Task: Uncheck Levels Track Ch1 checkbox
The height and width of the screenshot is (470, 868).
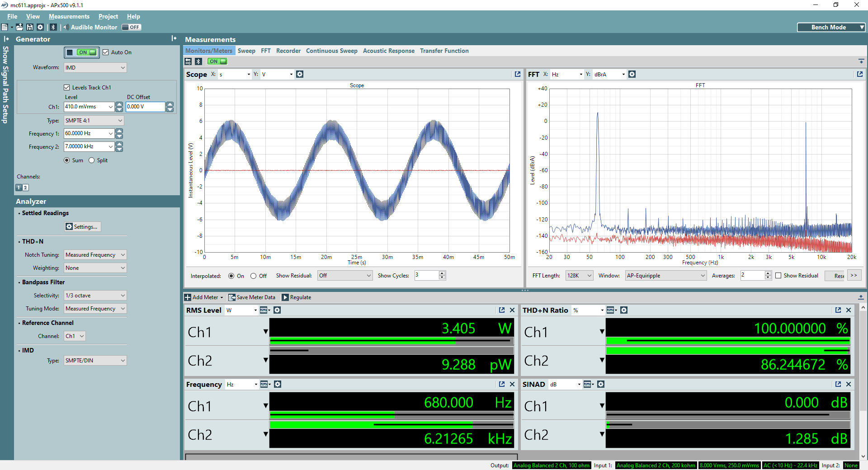Action: coord(67,88)
